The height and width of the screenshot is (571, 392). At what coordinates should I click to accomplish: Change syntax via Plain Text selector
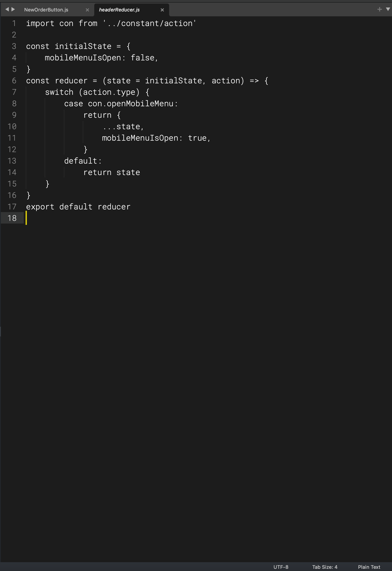(x=369, y=567)
